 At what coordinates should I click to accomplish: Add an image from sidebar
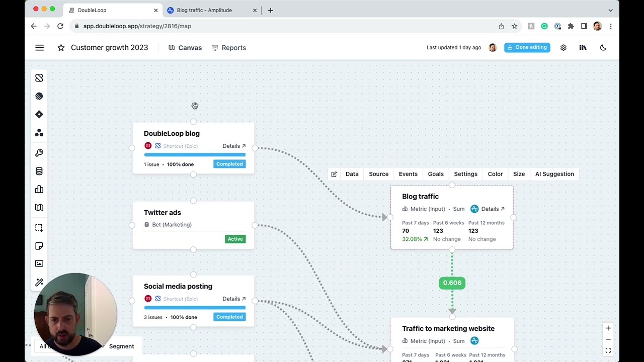click(x=39, y=263)
